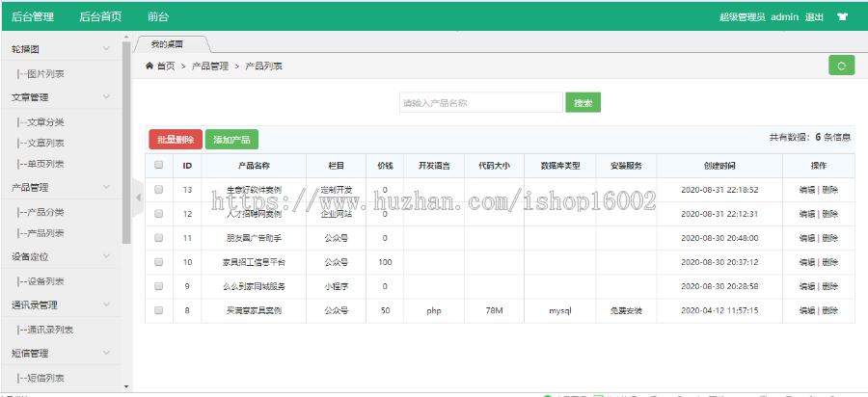Click the price 100 cell
The image size is (868, 397).
point(385,262)
